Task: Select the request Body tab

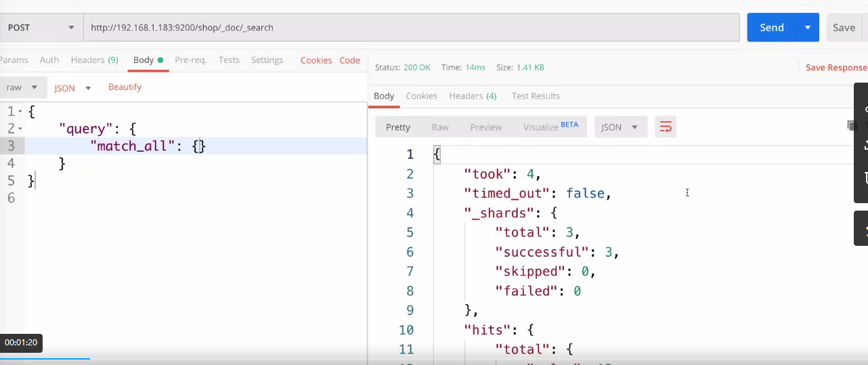Action: point(148,60)
